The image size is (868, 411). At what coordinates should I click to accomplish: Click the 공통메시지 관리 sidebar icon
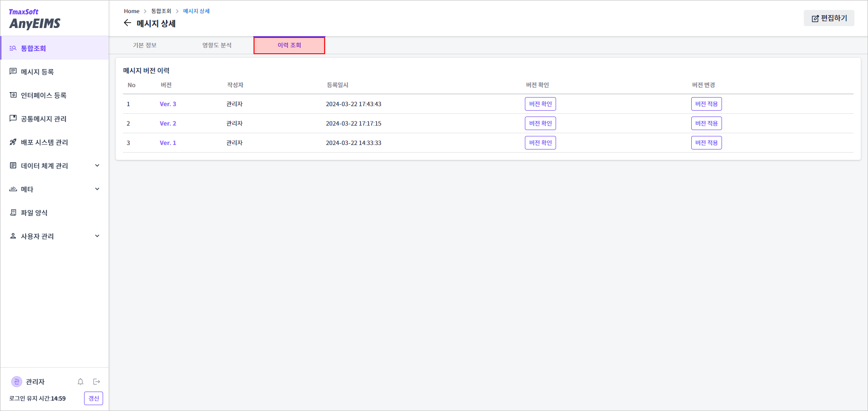pos(13,118)
